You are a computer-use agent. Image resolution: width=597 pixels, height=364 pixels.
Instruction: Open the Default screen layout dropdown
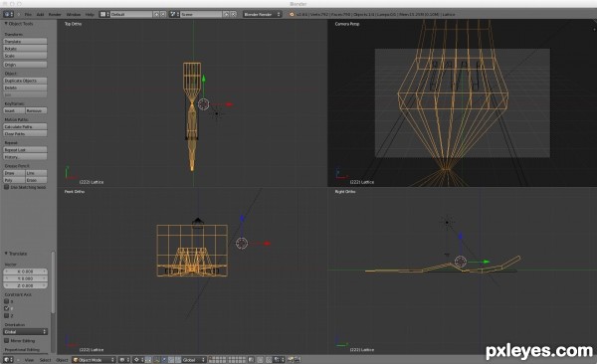(131, 14)
